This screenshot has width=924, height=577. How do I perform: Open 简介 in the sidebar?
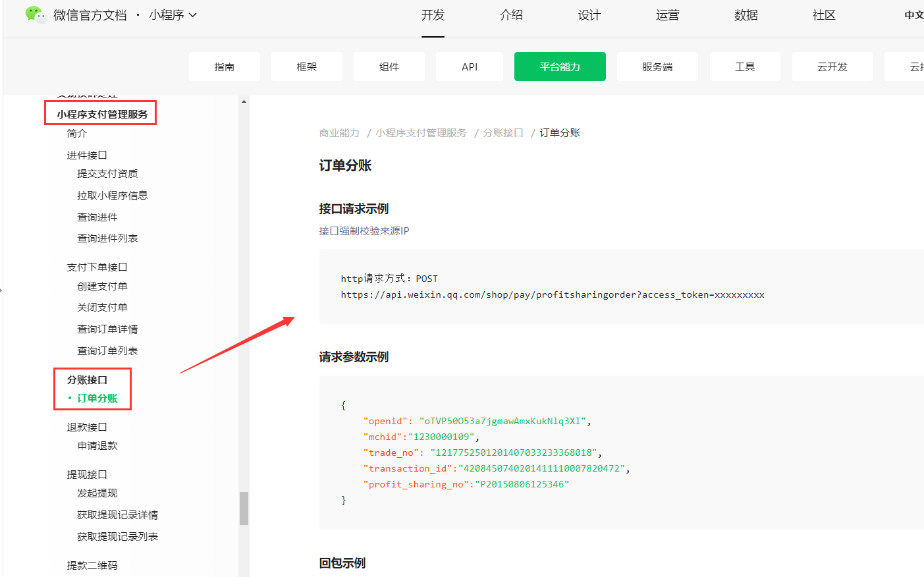(77, 133)
